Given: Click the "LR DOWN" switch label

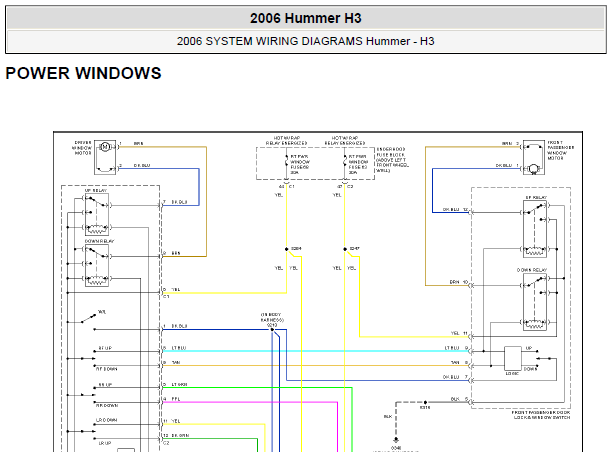Looking at the screenshot, I should coord(106,420).
